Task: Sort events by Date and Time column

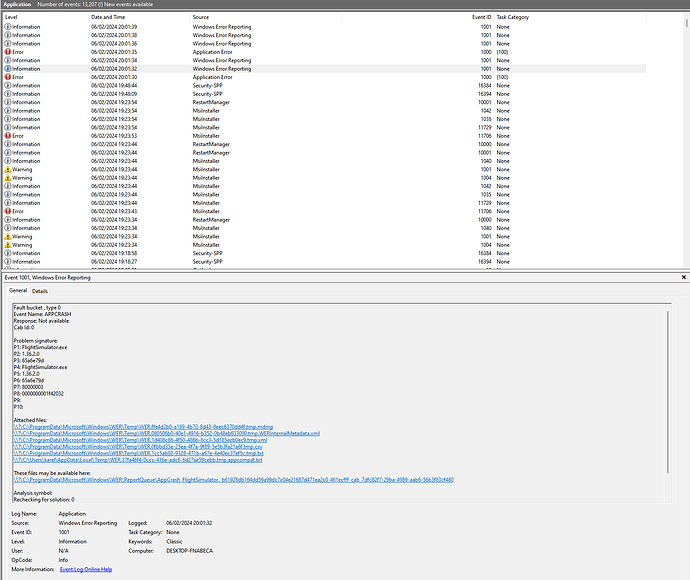Action: (x=108, y=17)
